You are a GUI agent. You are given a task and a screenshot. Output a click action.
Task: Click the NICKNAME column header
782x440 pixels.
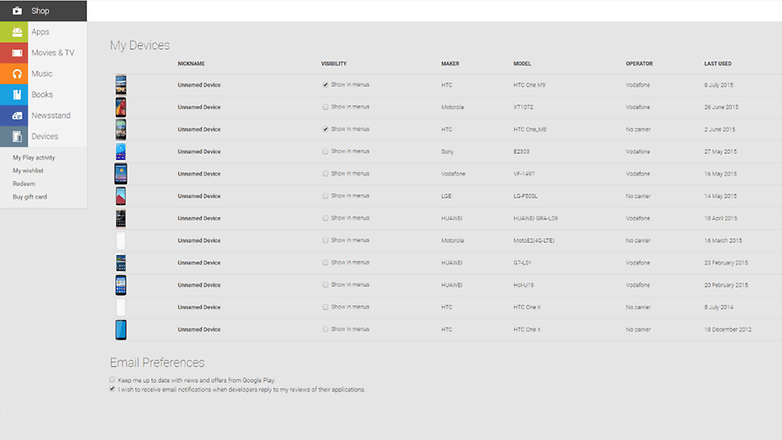coord(191,64)
